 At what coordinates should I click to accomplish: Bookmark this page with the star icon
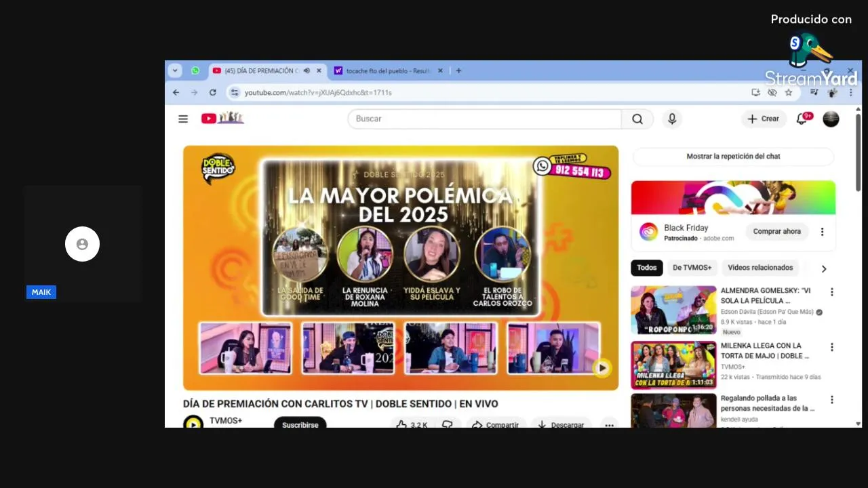[x=789, y=92]
